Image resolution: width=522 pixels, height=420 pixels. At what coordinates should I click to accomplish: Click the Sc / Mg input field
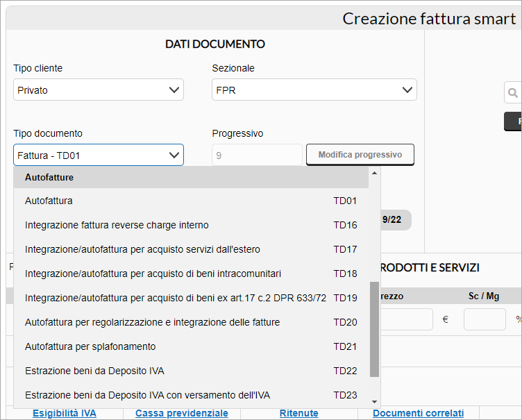[485, 319]
